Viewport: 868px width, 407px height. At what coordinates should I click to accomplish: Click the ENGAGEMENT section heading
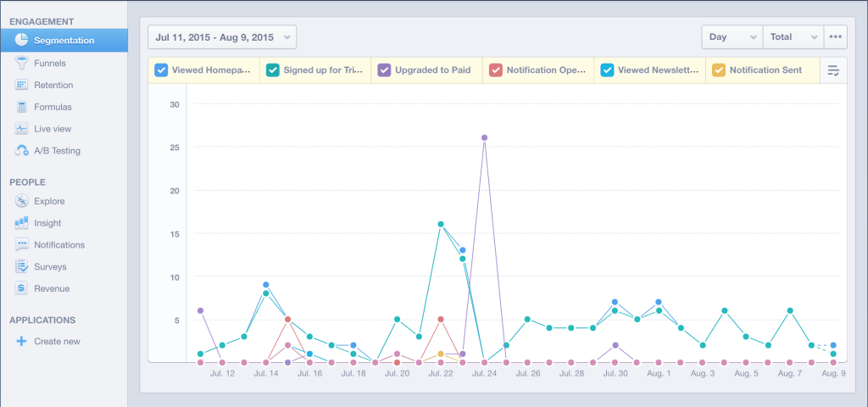pyautogui.click(x=42, y=21)
